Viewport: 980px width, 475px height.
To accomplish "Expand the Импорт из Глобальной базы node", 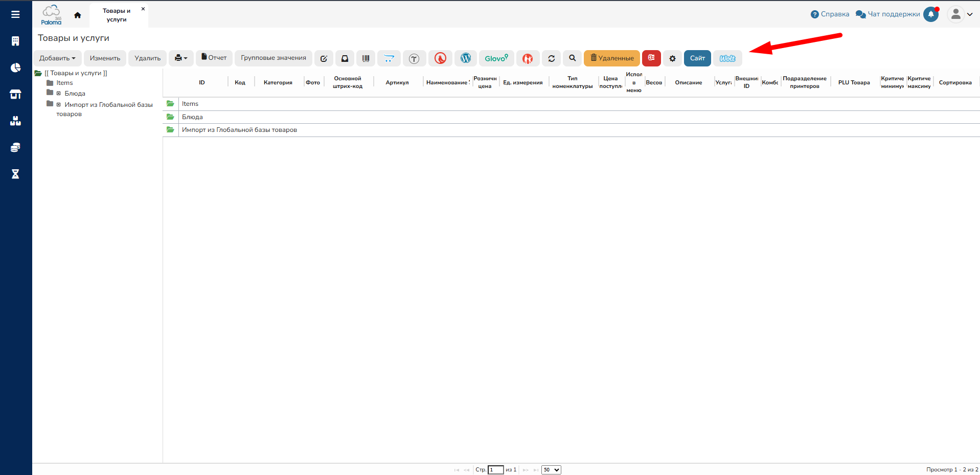I will coord(59,105).
